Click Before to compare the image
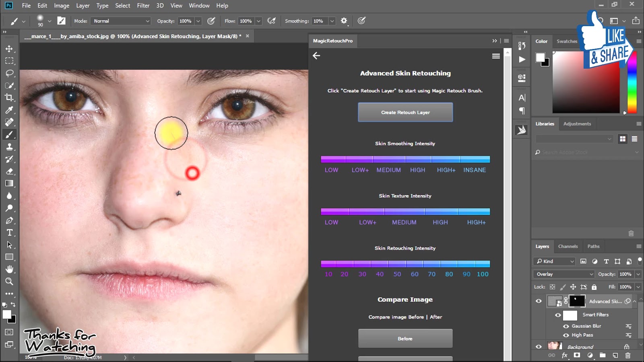 pos(405,338)
